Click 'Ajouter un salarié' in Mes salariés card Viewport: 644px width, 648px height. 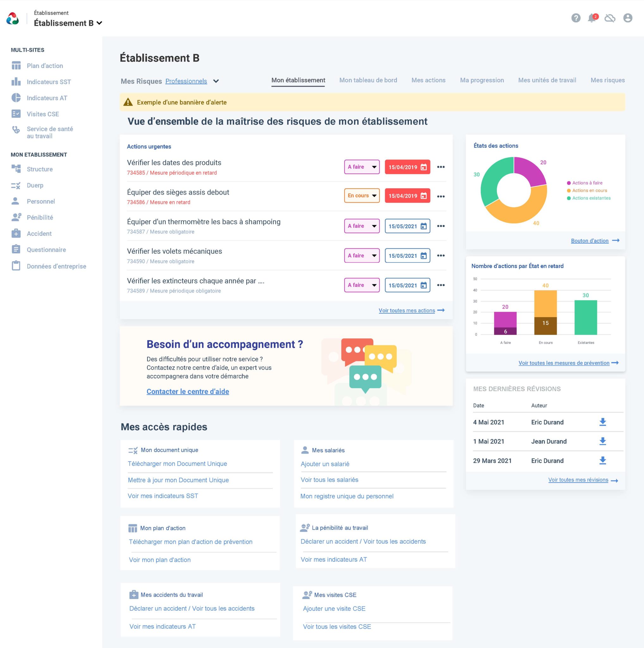click(x=325, y=464)
